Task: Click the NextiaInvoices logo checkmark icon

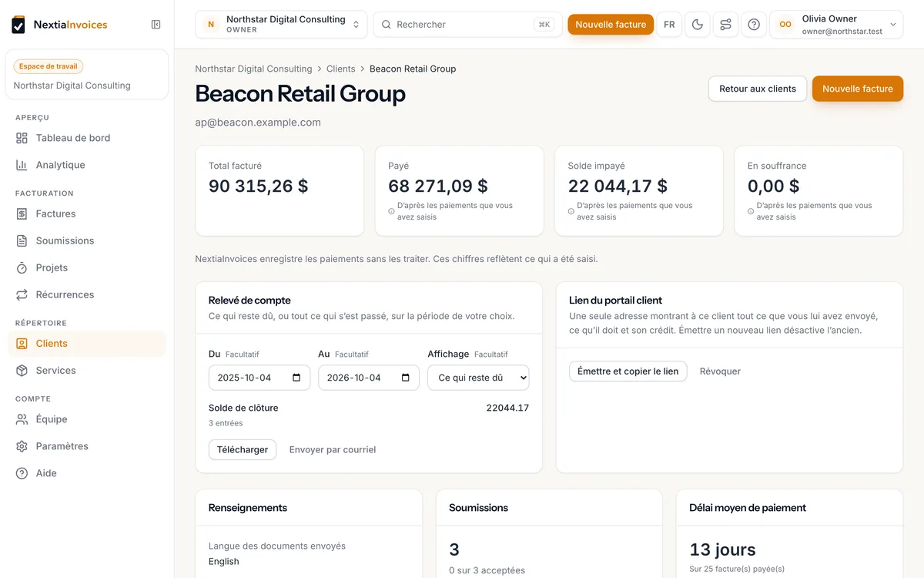Action: (18, 25)
